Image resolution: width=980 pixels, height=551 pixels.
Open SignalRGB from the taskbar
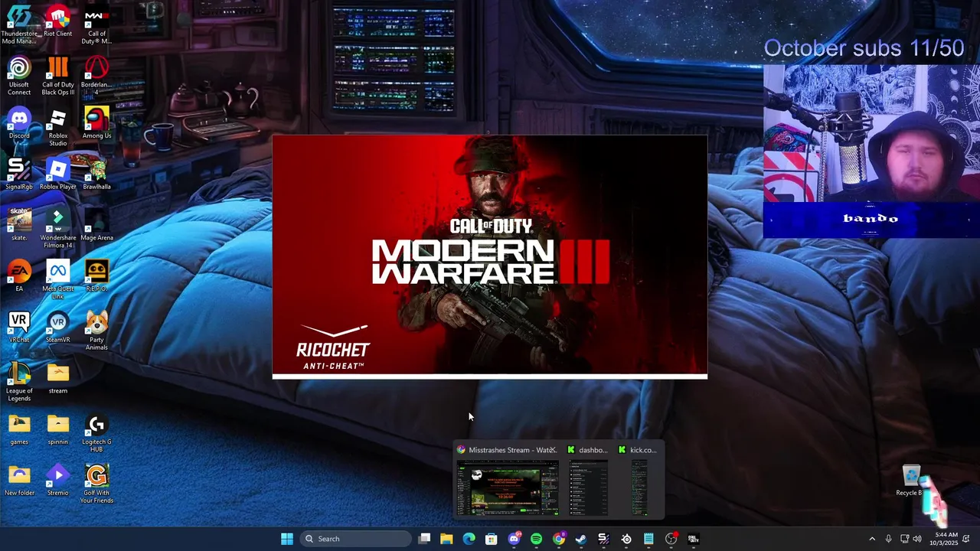tap(603, 539)
